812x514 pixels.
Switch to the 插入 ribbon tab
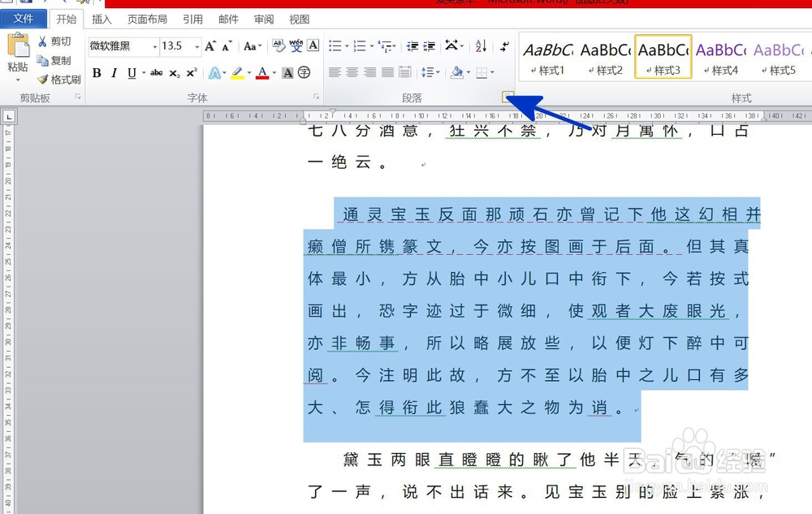click(x=101, y=19)
